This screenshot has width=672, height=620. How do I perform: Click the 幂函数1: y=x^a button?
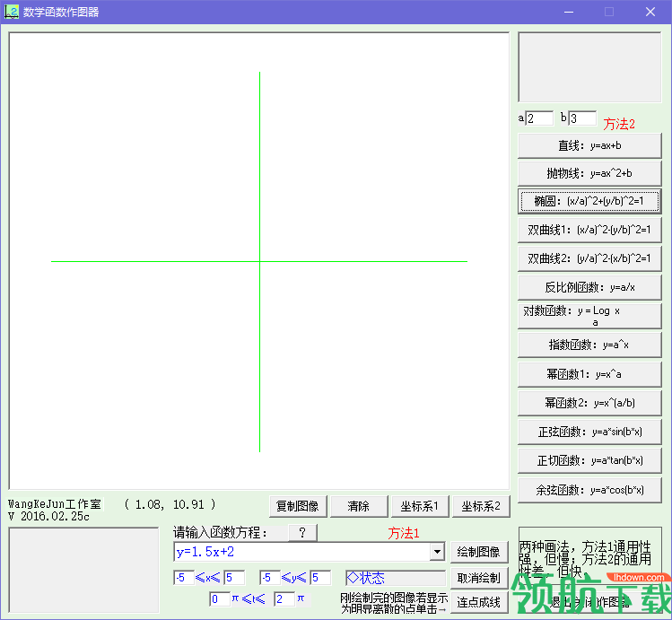[589, 374]
